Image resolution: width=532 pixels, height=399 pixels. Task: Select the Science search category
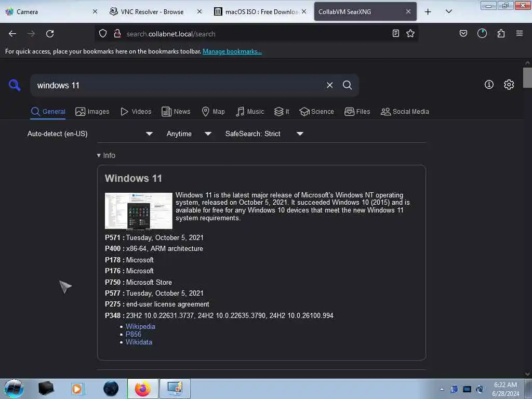coord(316,112)
